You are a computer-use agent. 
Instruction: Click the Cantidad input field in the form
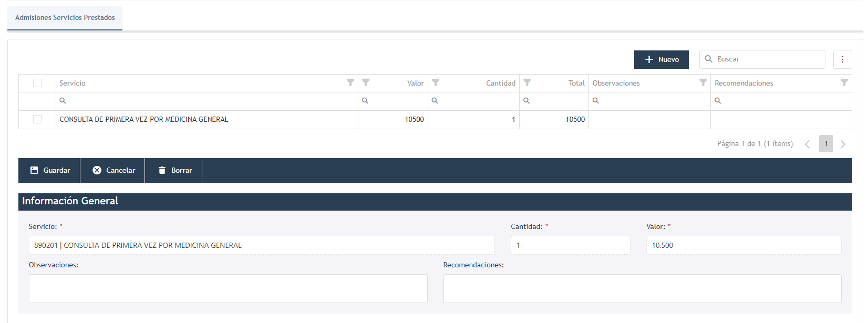click(570, 245)
